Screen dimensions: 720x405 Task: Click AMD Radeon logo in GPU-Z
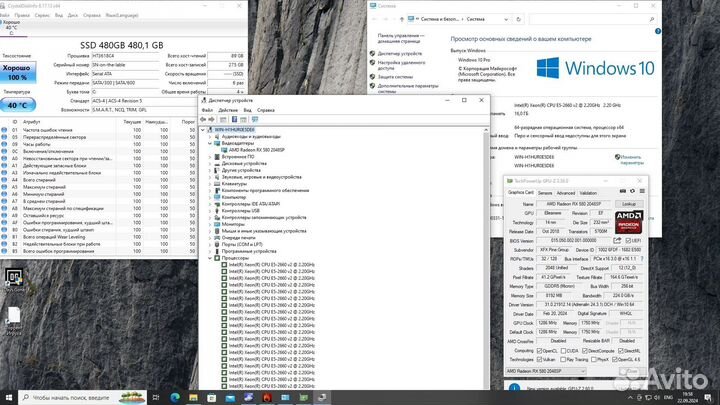click(x=629, y=222)
